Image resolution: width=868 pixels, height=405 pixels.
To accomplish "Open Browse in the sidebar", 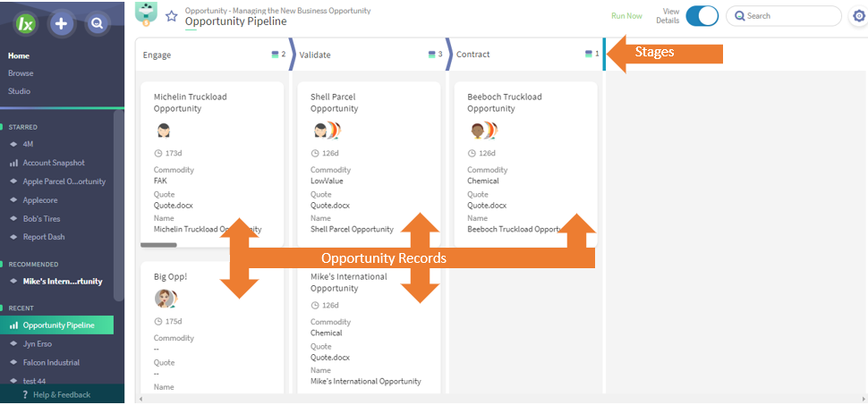I will 21,73.
